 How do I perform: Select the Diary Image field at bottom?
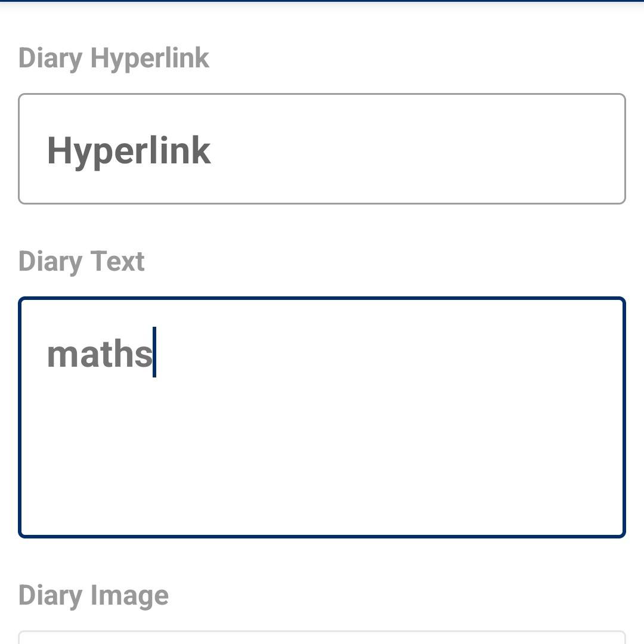322,637
